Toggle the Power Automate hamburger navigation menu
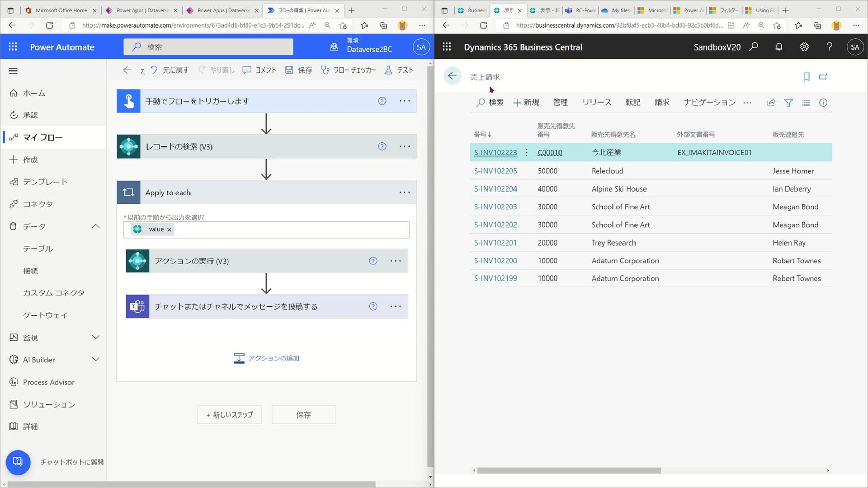Screen dimensions: 868x488 [x=13, y=70]
